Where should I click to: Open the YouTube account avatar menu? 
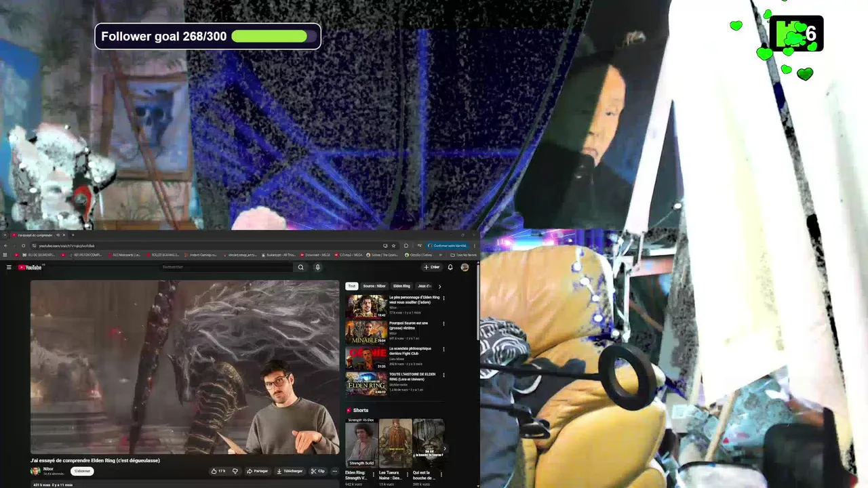[x=465, y=267]
